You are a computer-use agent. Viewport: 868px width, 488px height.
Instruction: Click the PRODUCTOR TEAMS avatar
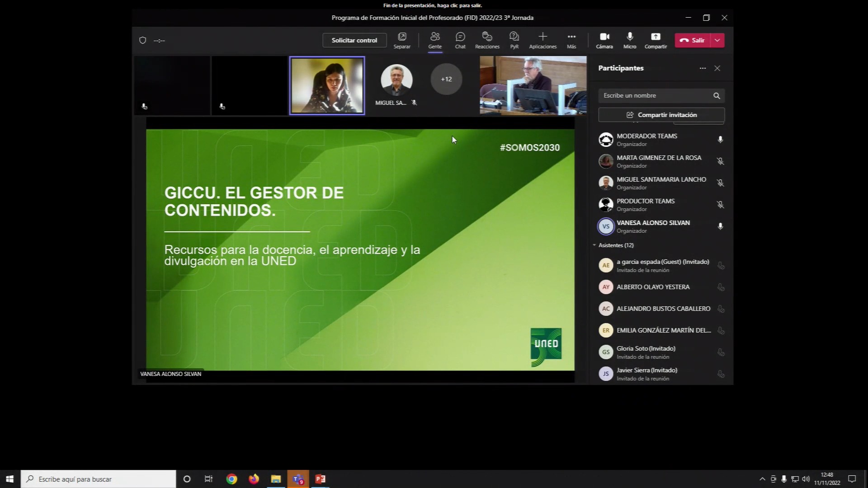click(606, 205)
